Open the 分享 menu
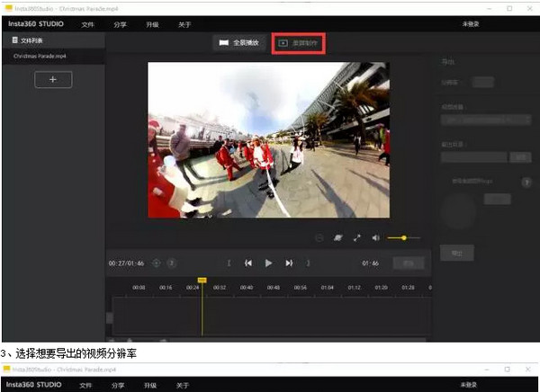540x392 pixels. tap(120, 22)
